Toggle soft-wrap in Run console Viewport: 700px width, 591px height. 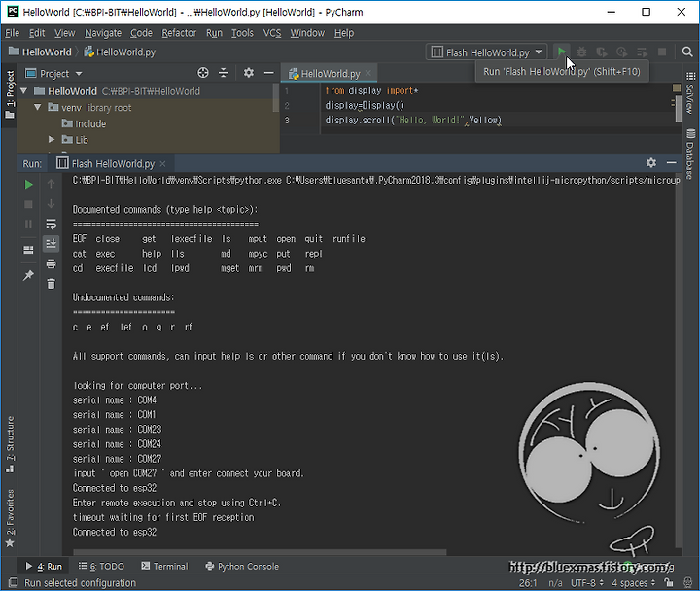click(51, 224)
